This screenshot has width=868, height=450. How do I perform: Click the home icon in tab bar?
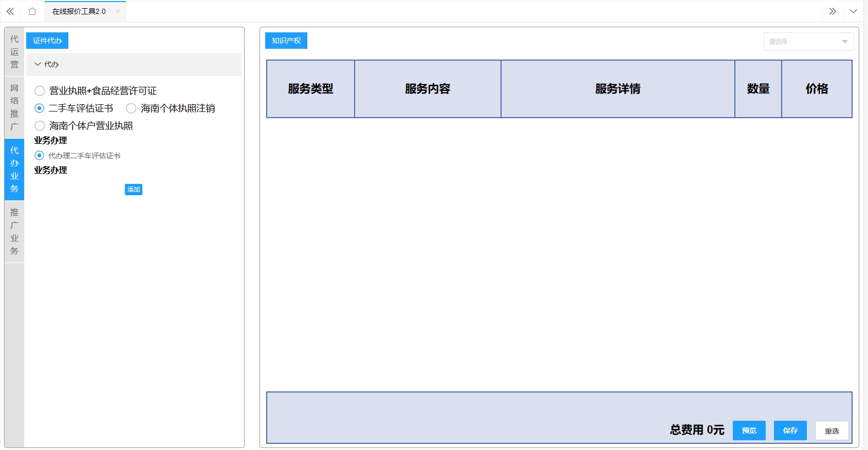(x=32, y=11)
